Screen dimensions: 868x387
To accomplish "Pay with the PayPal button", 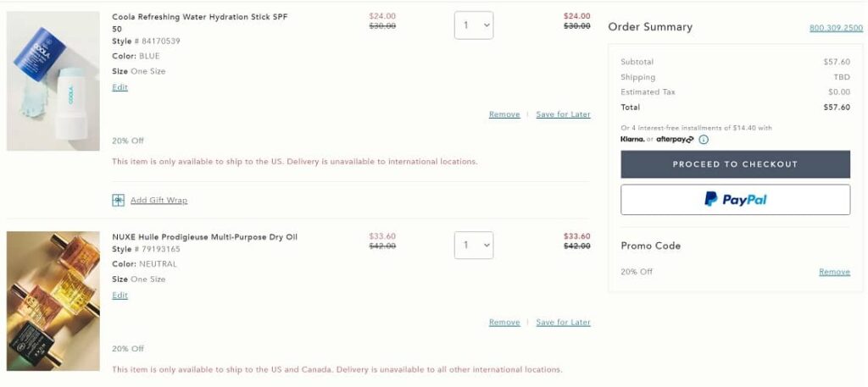I will [x=735, y=200].
